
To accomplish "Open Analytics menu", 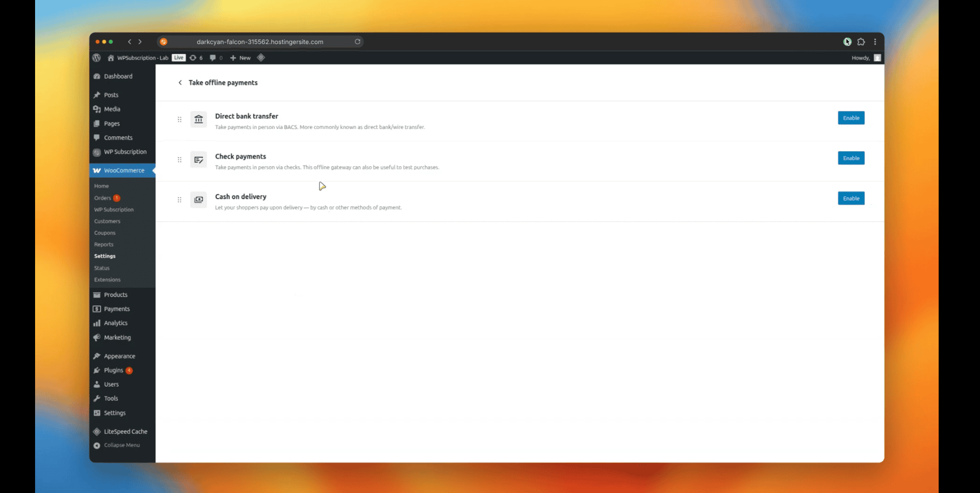I will click(x=122, y=323).
